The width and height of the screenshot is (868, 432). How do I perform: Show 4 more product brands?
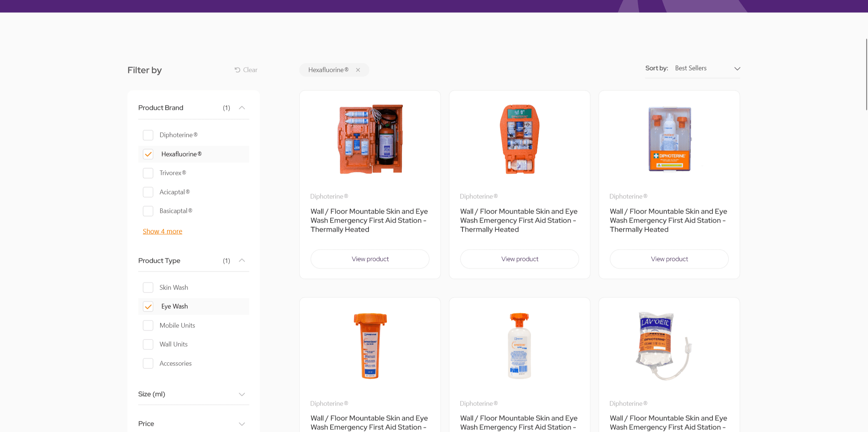[162, 231]
